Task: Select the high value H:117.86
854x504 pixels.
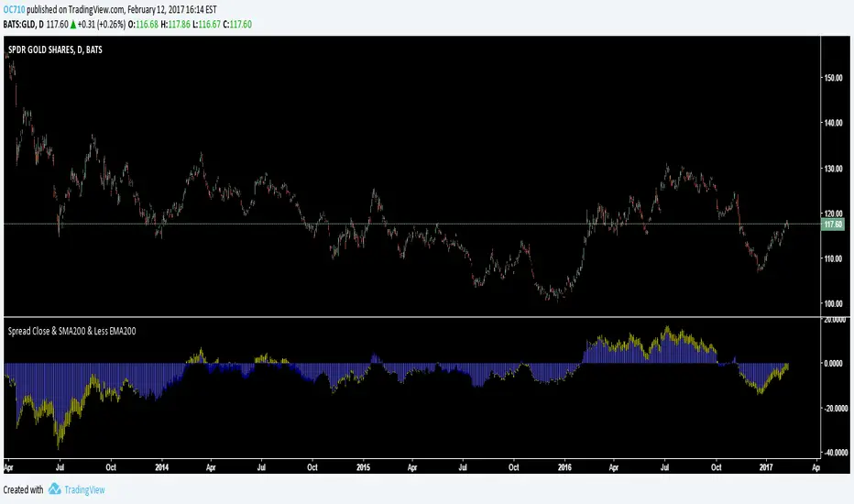Action: coord(175,25)
